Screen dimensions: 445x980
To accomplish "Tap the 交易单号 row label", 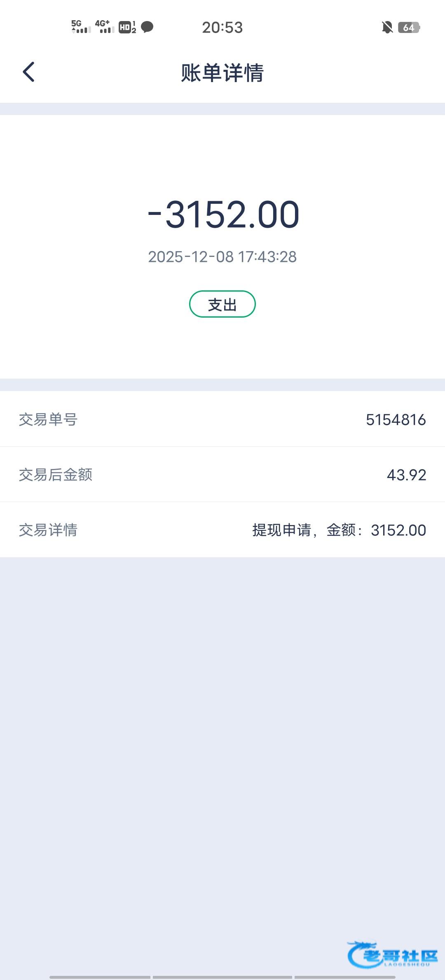I will pos(48,419).
